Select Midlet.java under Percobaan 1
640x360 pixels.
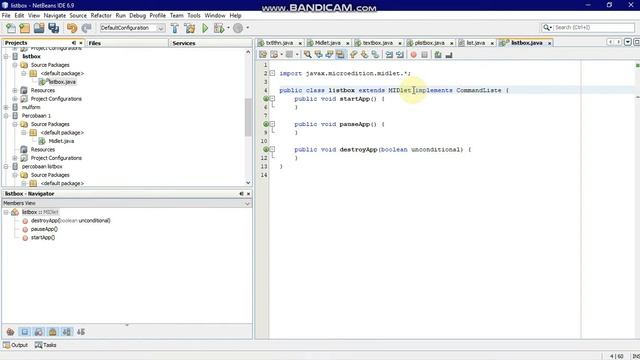(x=61, y=141)
